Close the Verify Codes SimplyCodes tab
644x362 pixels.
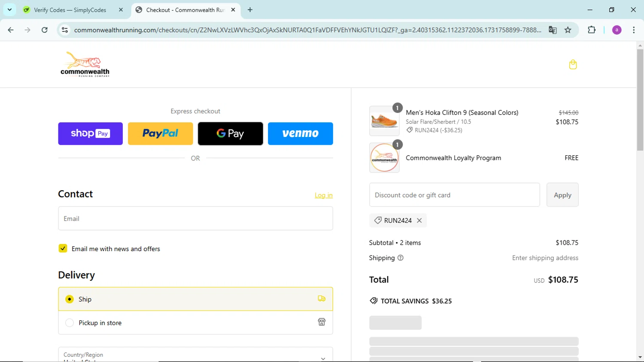click(121, 9)
